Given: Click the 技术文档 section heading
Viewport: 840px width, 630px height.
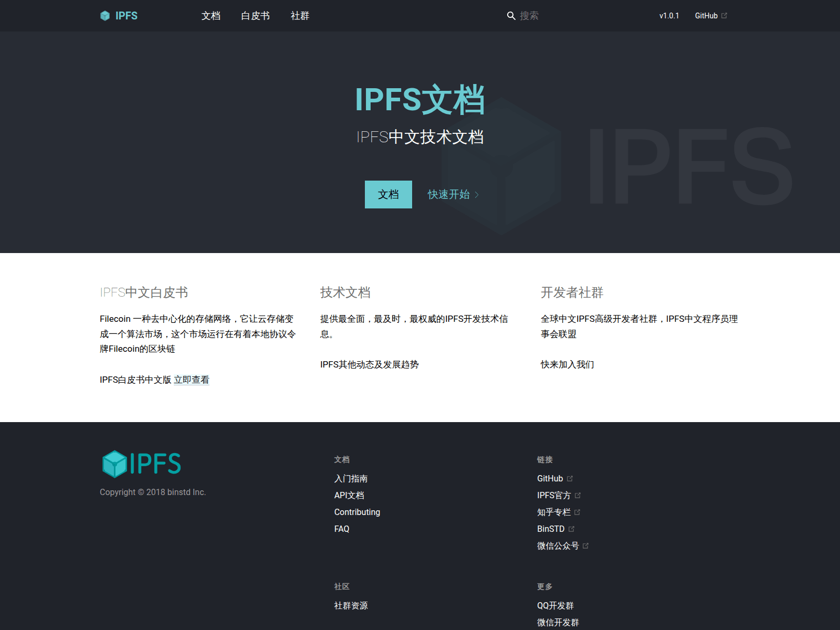Looking at the screenshot, I should tap(345, 292).
